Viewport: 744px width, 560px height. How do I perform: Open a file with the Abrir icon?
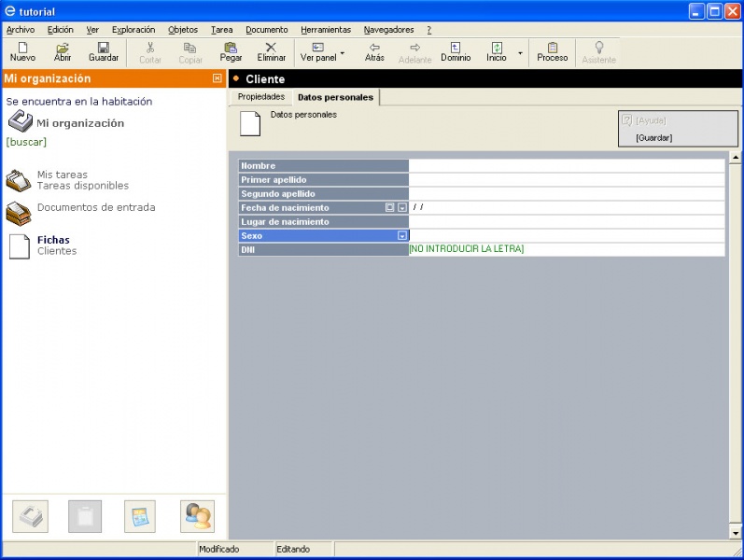[x=63, y=48]
